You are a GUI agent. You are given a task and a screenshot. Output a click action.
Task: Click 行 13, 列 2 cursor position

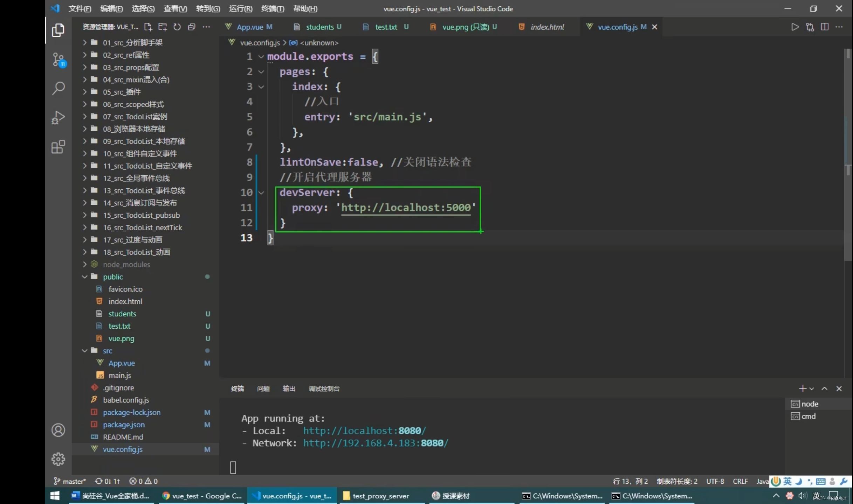pos(631,481)
